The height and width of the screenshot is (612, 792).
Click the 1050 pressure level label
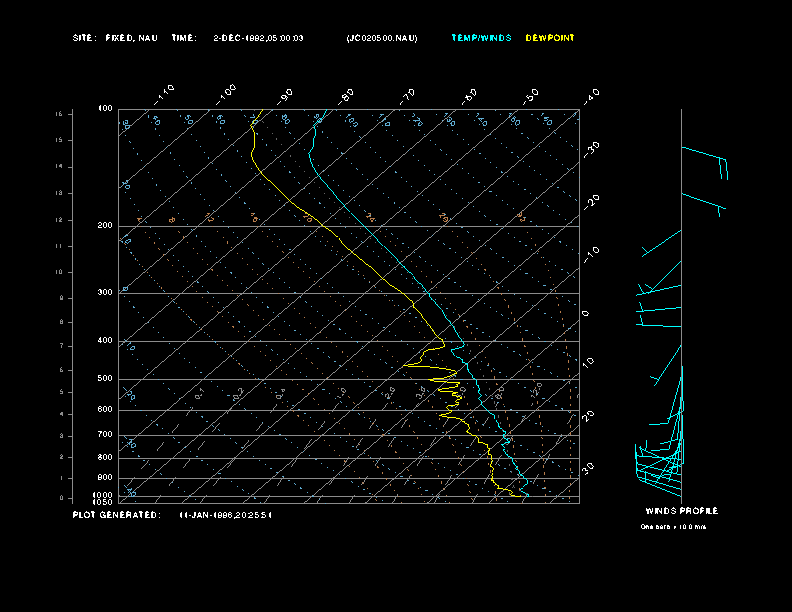click(x=103, y=502)
